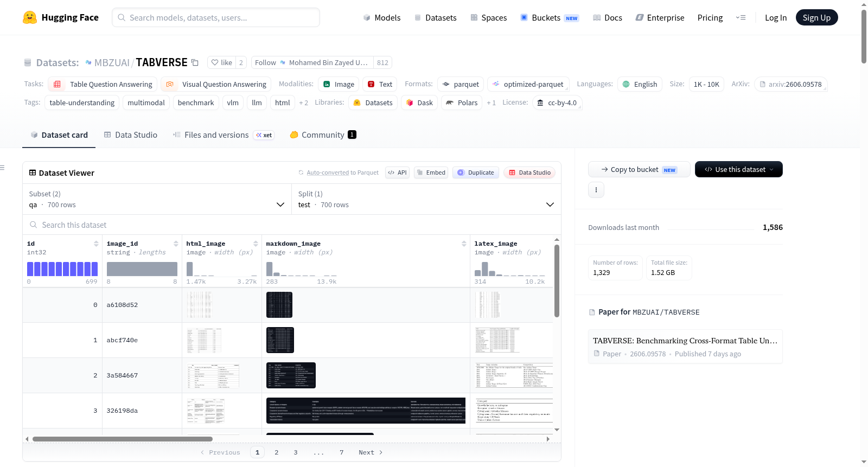Copy the dataset name with the copy icon
This screenshot has height=467, width=868.
(x=195, y=62)
